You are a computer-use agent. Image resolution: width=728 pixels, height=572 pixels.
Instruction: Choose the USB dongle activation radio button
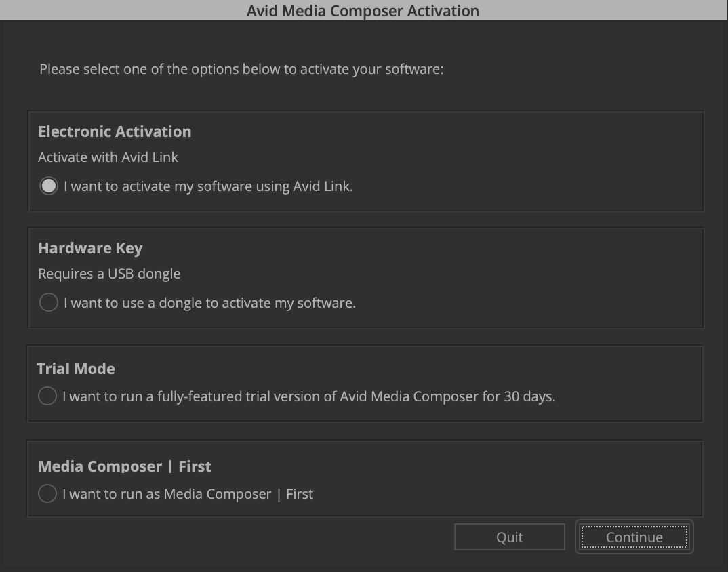click(49, 303)
